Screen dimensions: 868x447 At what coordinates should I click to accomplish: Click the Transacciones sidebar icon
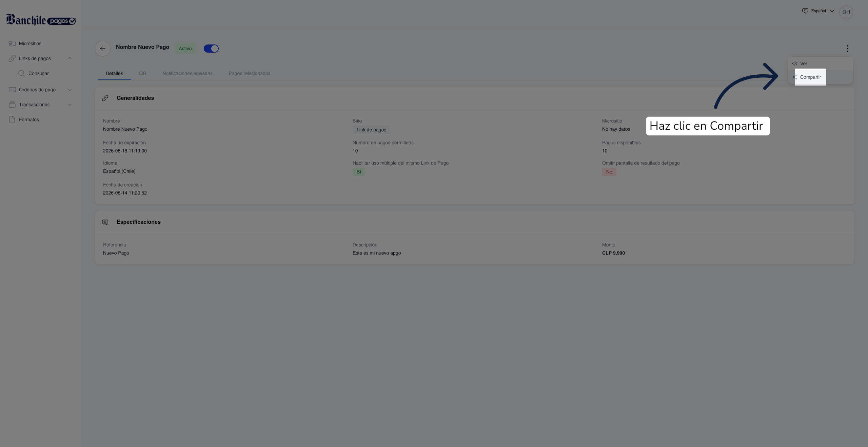[12, 105]
